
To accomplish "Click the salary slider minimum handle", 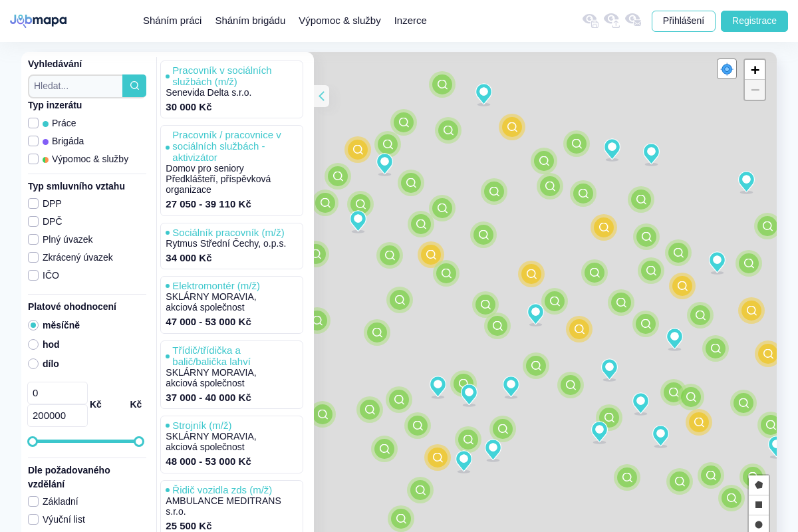I will coord(33,442).
